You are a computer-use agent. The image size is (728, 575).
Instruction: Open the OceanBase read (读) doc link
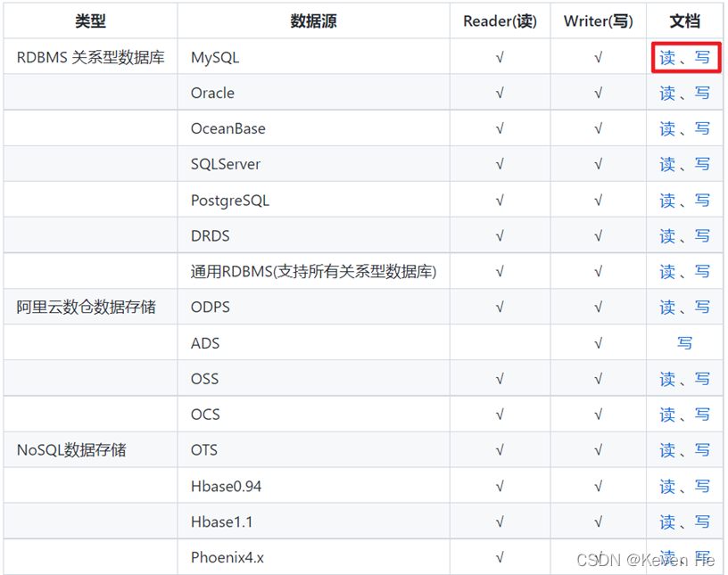667,128
